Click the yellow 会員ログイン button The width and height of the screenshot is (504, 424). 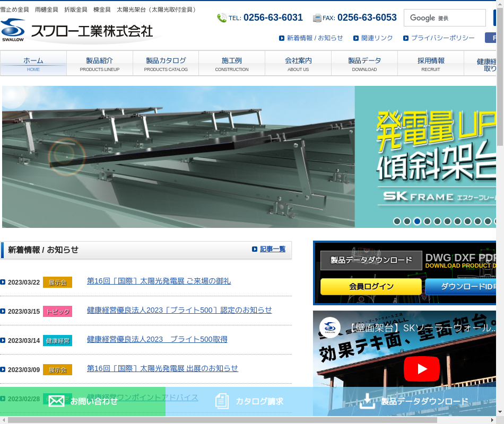click(371, 287)
